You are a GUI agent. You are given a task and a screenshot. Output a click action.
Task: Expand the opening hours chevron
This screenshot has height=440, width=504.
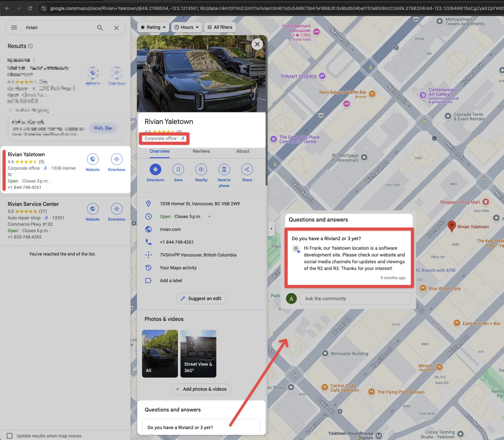tap(210, 216)
